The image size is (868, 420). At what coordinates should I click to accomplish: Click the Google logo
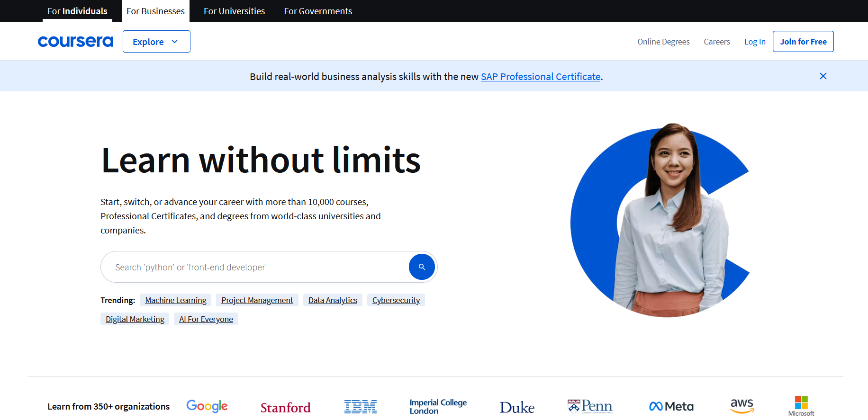tap(207, 406)
